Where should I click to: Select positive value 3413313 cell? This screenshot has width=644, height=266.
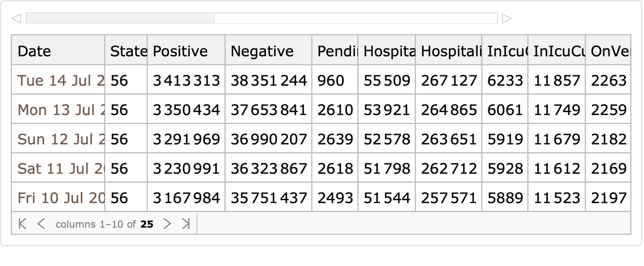pyautogui.click(x=186, y=80)
